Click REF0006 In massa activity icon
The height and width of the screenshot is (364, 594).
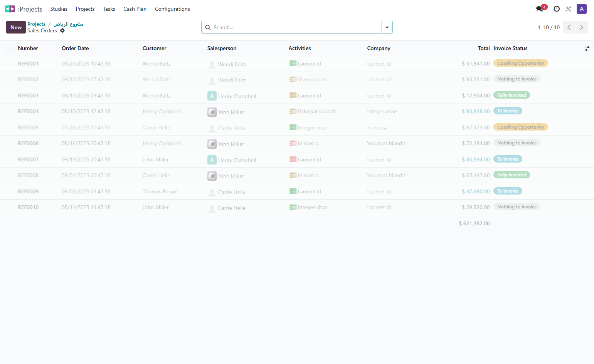point(293,143)
